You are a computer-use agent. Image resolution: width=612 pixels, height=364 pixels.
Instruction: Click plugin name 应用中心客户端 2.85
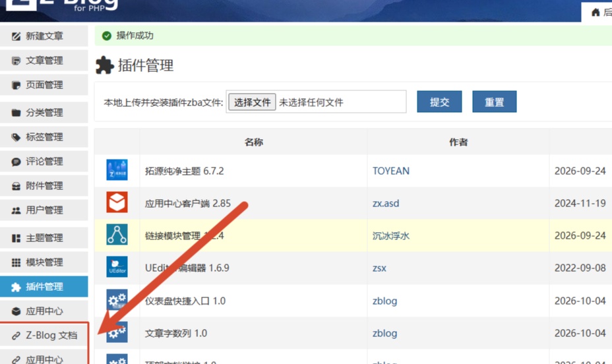(x=188, y=203)
